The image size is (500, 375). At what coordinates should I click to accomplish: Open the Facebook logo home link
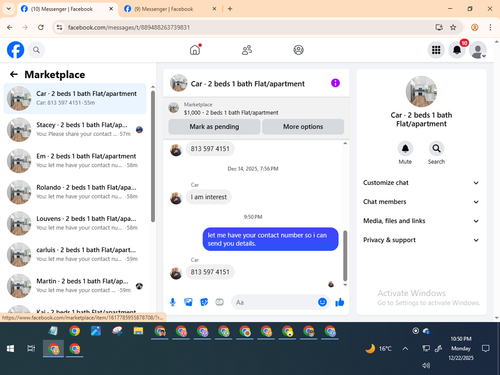coord(15,50)
